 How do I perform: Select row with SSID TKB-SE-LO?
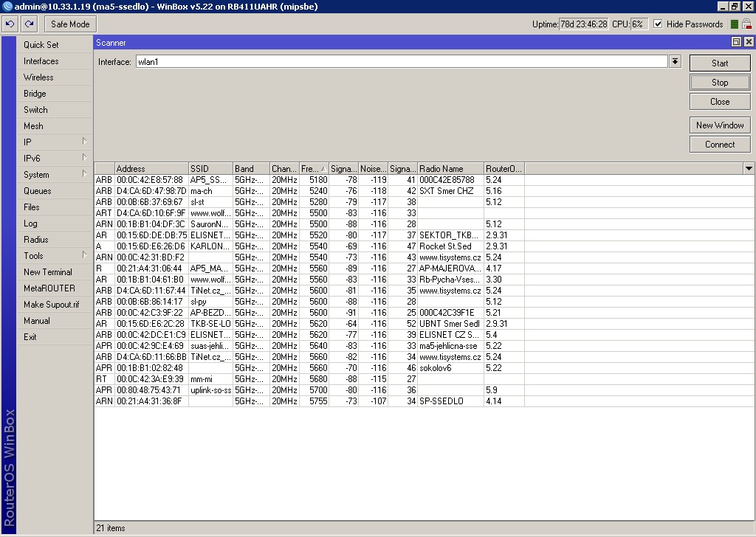coord(425,324)
